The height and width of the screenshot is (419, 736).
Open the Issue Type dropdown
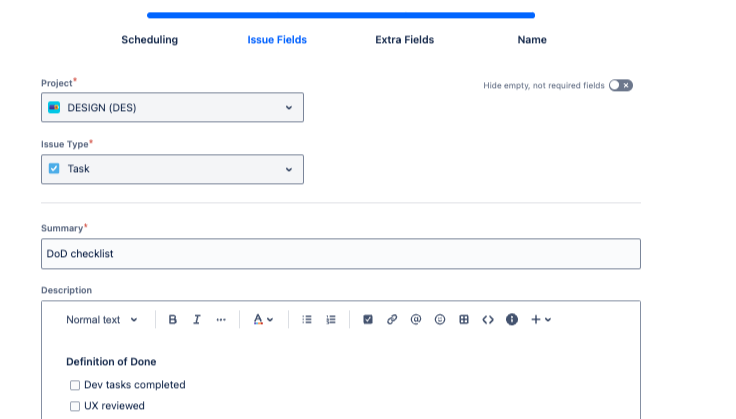[x=172, y=169]
